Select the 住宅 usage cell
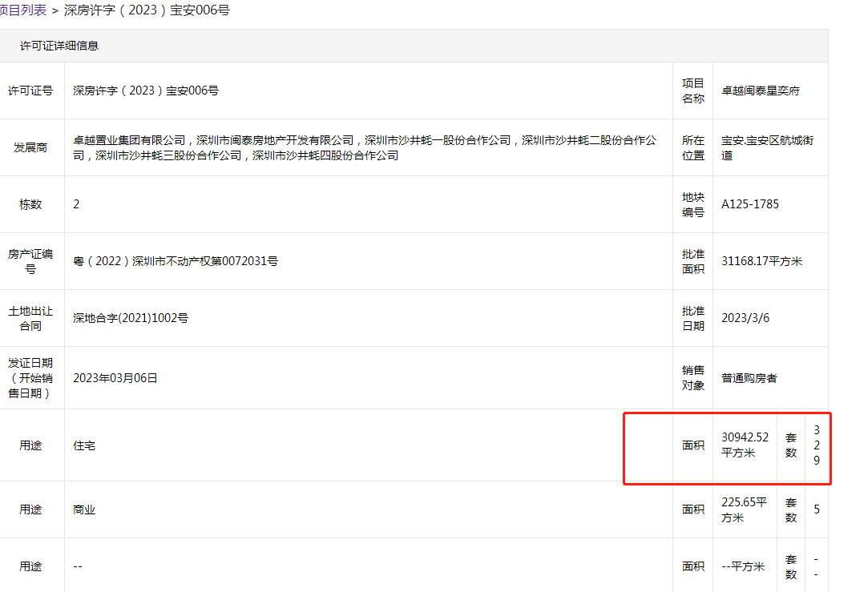The image size is (868, 592). [x=83, y=445]
